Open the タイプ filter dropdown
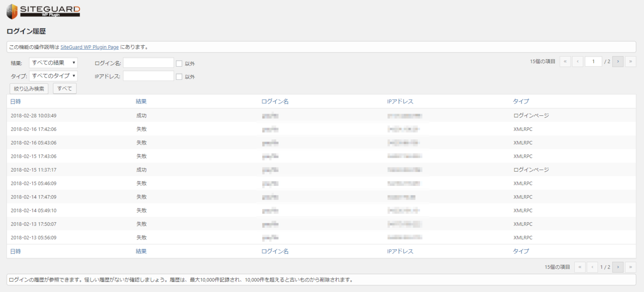Viewport: 644px width, 292px height. click(53, 76)
